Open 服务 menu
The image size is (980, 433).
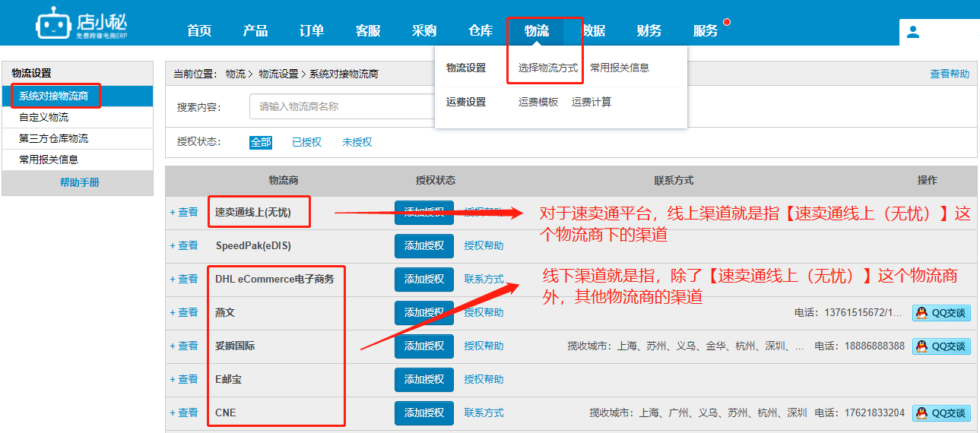click(706, 30)
